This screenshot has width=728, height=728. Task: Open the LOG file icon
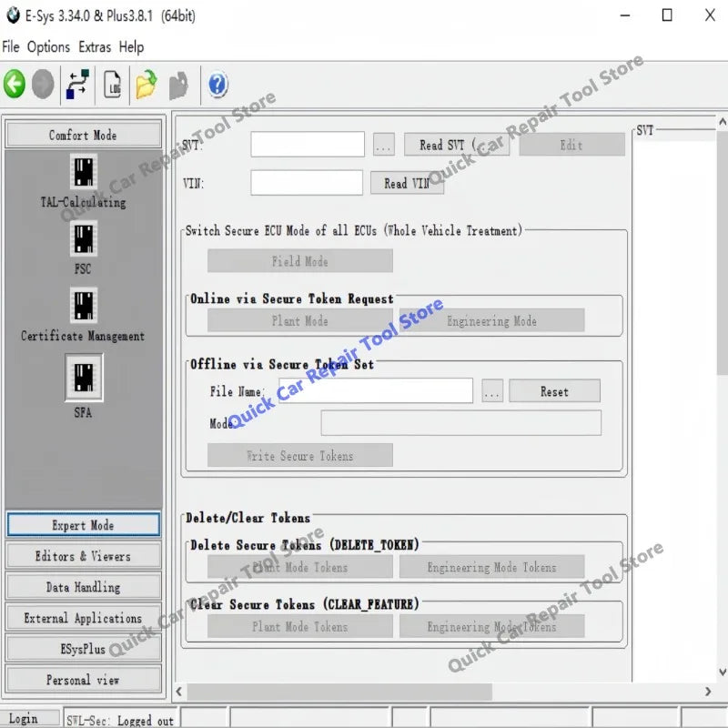112,85
